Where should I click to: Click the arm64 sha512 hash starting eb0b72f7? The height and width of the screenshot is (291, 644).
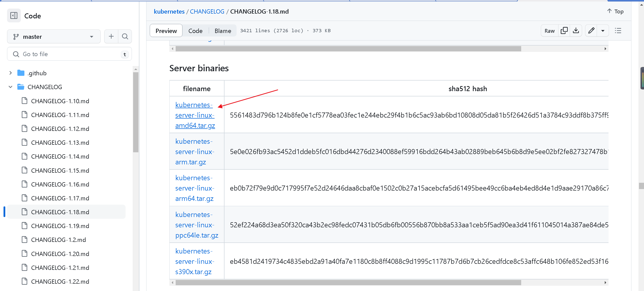pyautogui.click(x=419, y=188)
